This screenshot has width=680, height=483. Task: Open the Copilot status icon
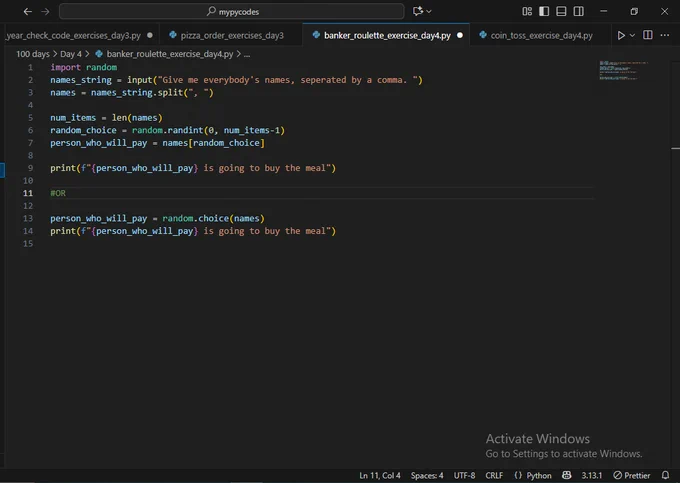click(566, 476)
